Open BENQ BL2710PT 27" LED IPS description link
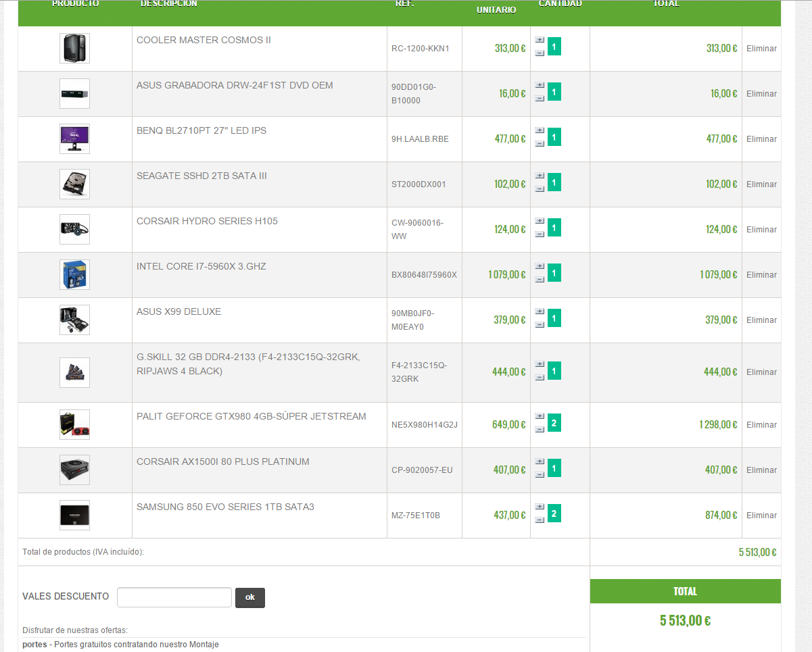 click(201, 131)
